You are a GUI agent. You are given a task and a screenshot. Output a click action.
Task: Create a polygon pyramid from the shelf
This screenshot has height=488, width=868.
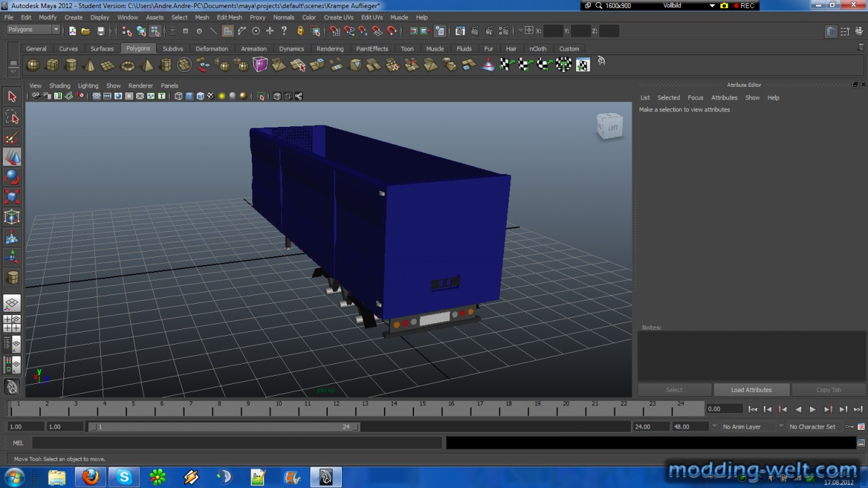pyautogui.click(x=147, y=65)
